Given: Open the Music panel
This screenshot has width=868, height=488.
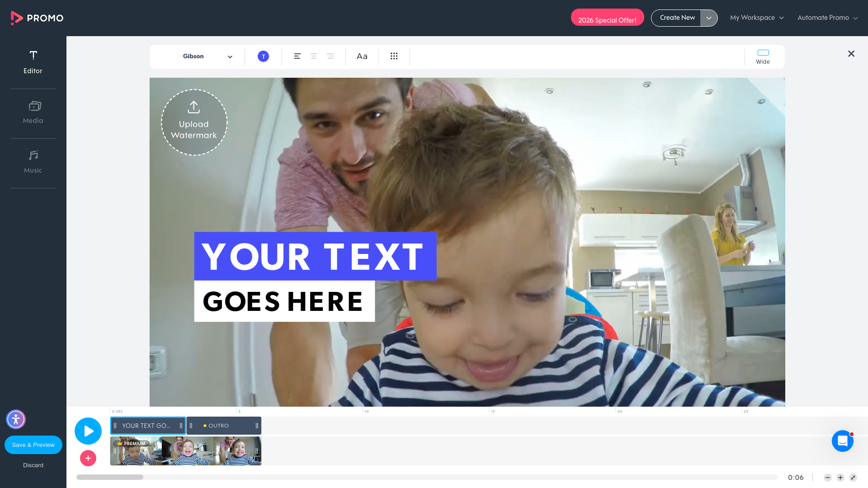Looking at the screenshot, I should (33, 160).
